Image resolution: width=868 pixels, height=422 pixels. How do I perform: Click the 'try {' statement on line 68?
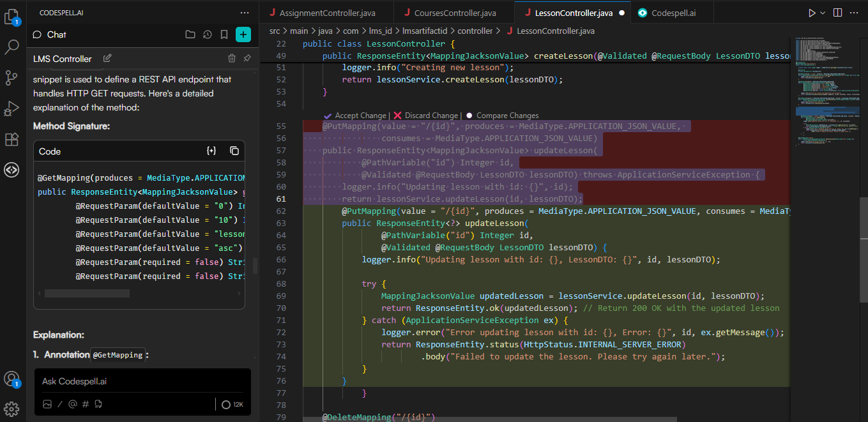click(x=374, y=284)
